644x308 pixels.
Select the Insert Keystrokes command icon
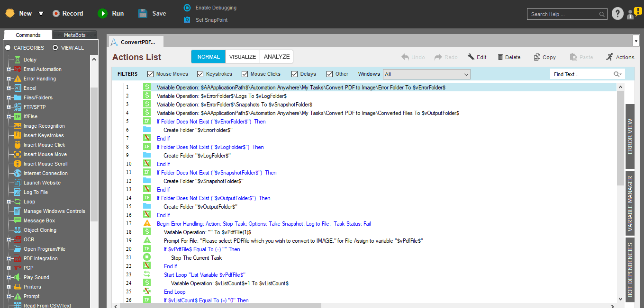point(18,135)
